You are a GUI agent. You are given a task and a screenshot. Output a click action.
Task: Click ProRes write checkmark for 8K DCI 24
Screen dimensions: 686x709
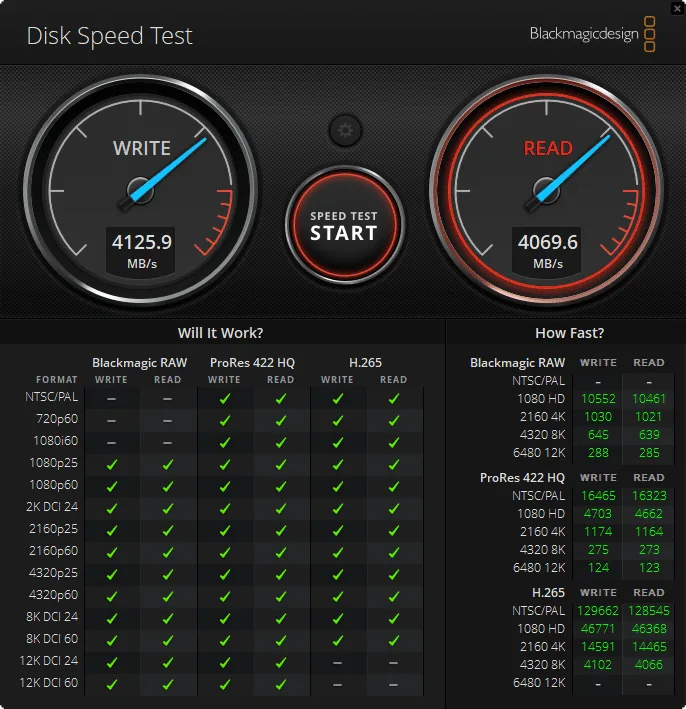[x=225, y=619]
